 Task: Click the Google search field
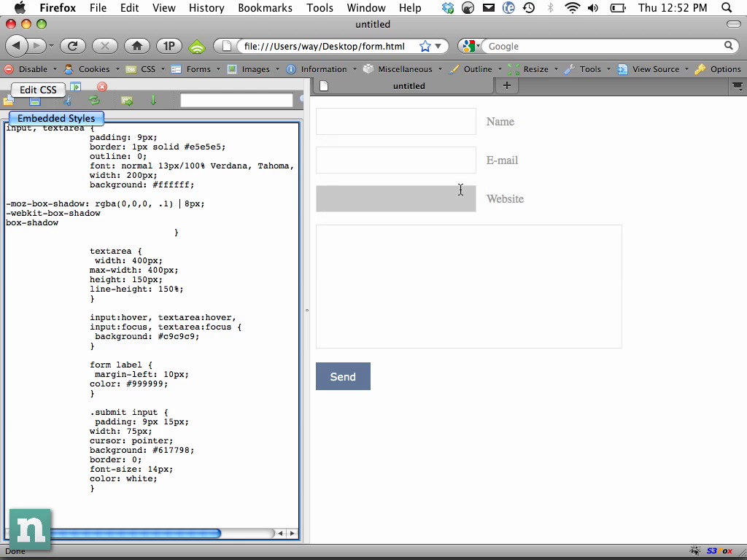tap(602, 46)
